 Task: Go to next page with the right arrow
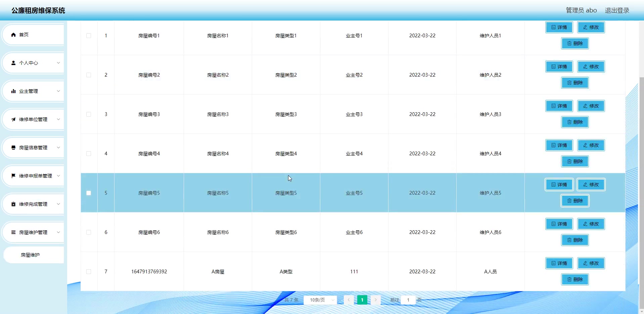[x=375, y=300]
